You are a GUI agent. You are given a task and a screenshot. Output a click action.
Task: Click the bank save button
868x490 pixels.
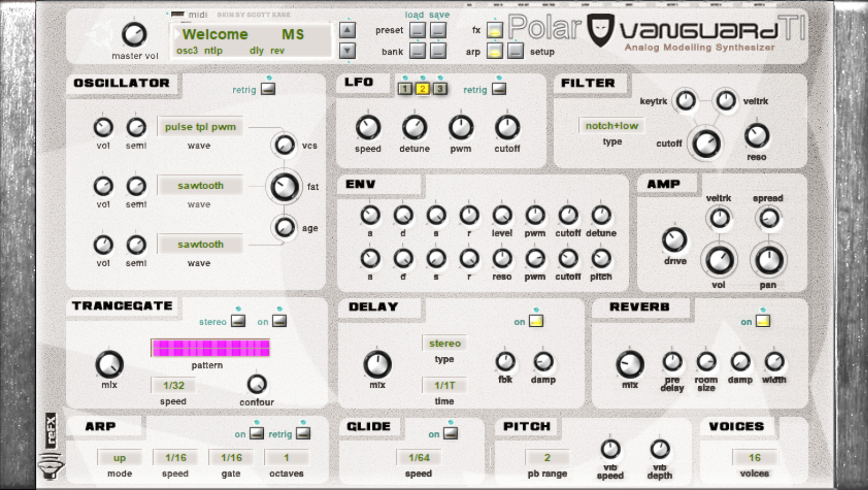pos(438,51)
